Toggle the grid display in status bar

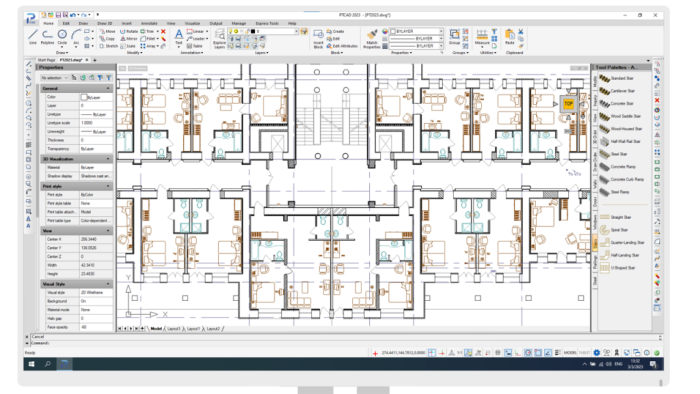[432, 353]
